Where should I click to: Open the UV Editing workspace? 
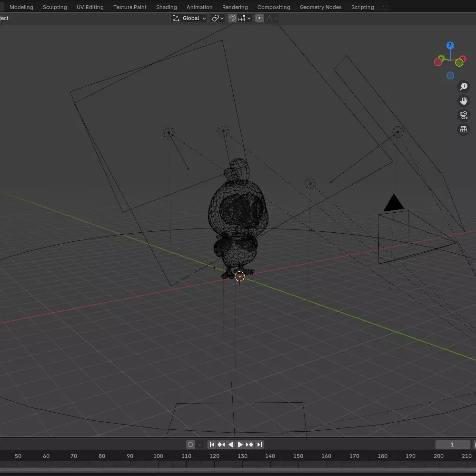point(90,7)
